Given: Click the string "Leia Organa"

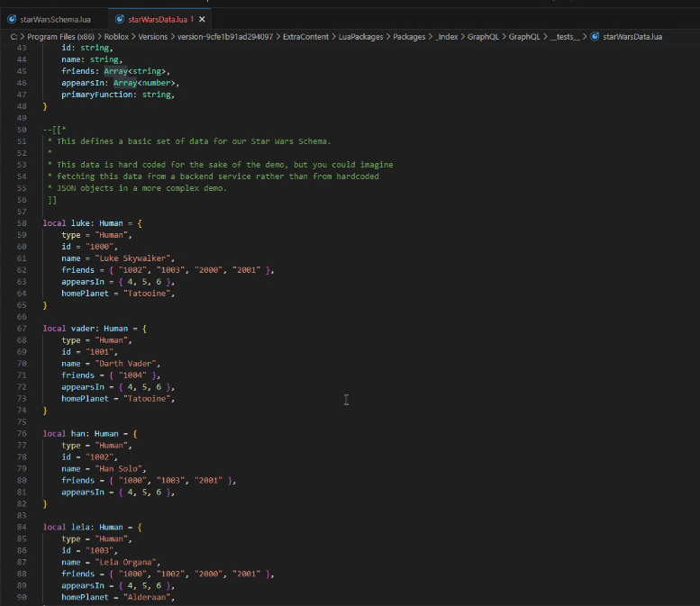Looking at the screenshot, I should tap(125, 562).
